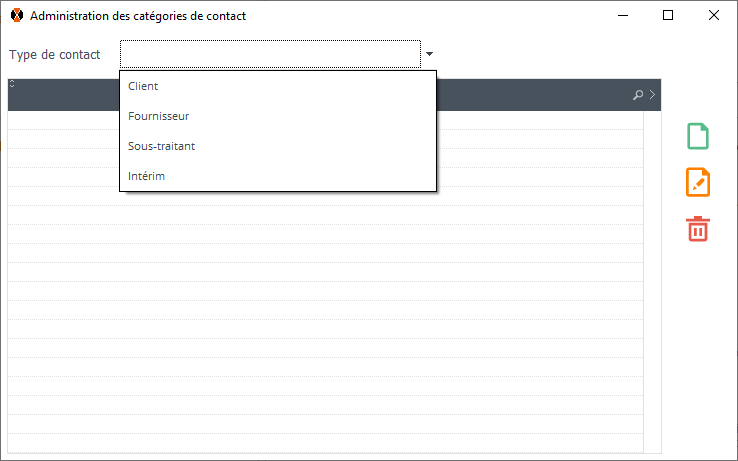738x461 pixels.
Task: Click the Type de contact label
Action: (55, 54)
